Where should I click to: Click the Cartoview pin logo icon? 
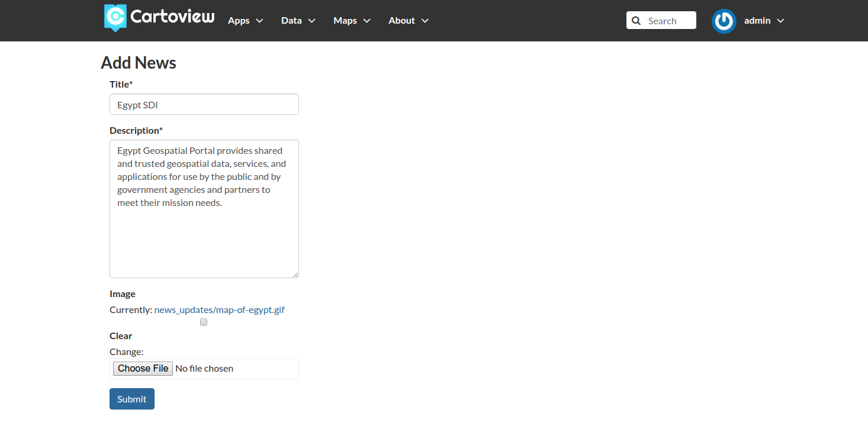coord(115,18)
